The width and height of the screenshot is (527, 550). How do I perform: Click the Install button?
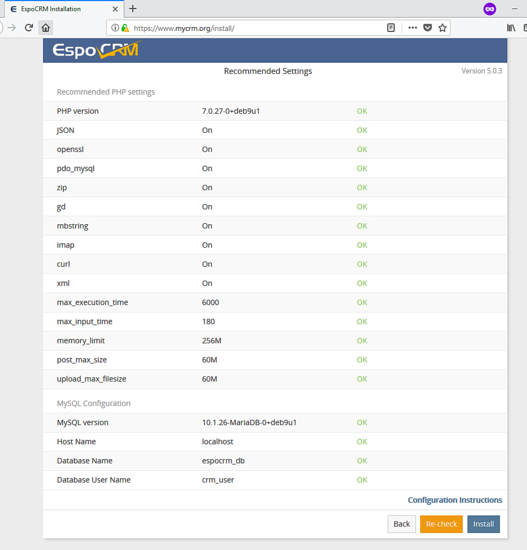point(483,524)
